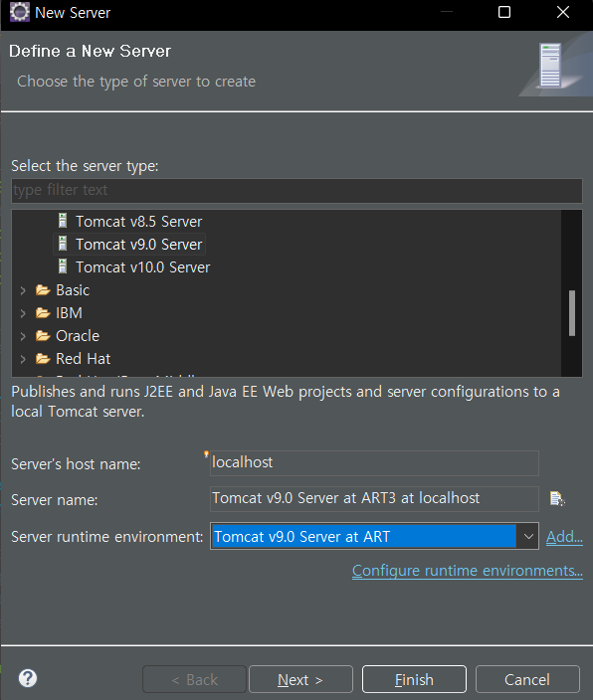Click the Tomcat v10.0 Server icon
This screenshot has width=593, height=700.
pos(63,266)
